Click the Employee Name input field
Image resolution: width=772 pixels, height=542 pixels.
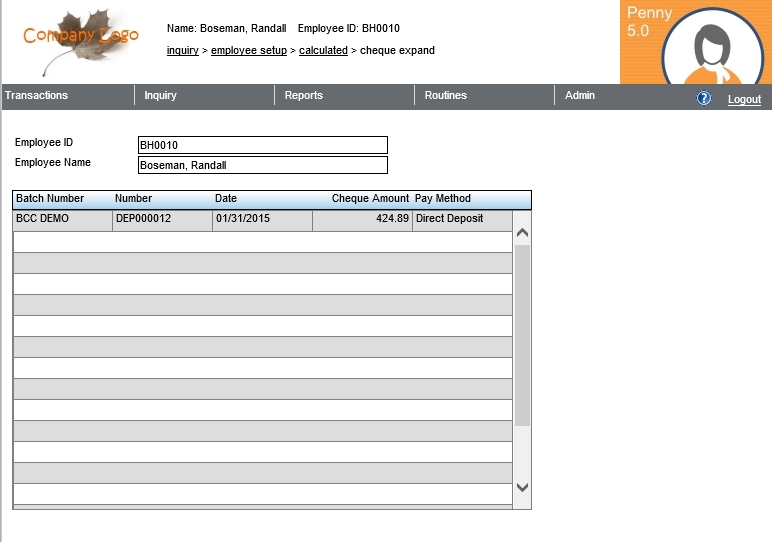click(x=262, y=165)
